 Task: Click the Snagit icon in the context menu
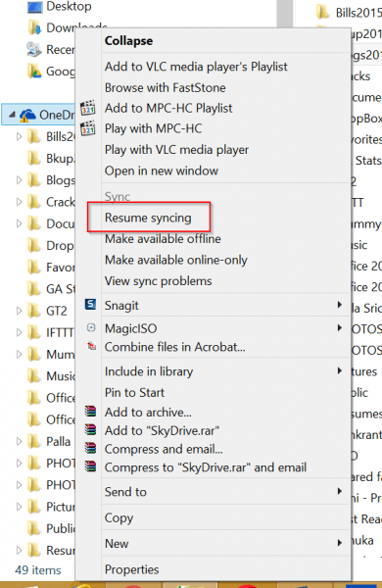click(x=90, y=304)
